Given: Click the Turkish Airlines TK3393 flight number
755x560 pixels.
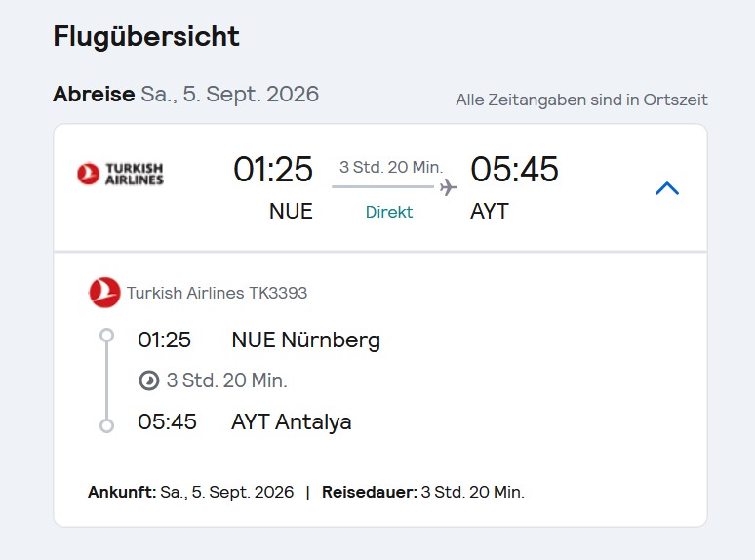Looking at the screenshot, I should click(x=217, y=293).
